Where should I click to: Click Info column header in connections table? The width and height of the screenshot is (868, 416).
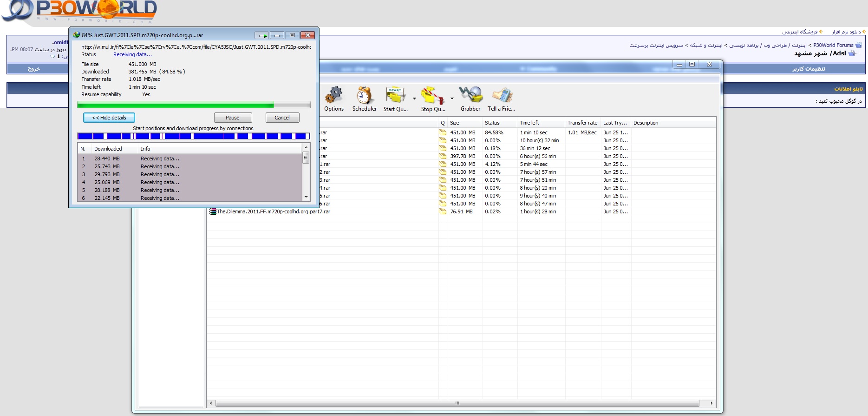(220, 149)
